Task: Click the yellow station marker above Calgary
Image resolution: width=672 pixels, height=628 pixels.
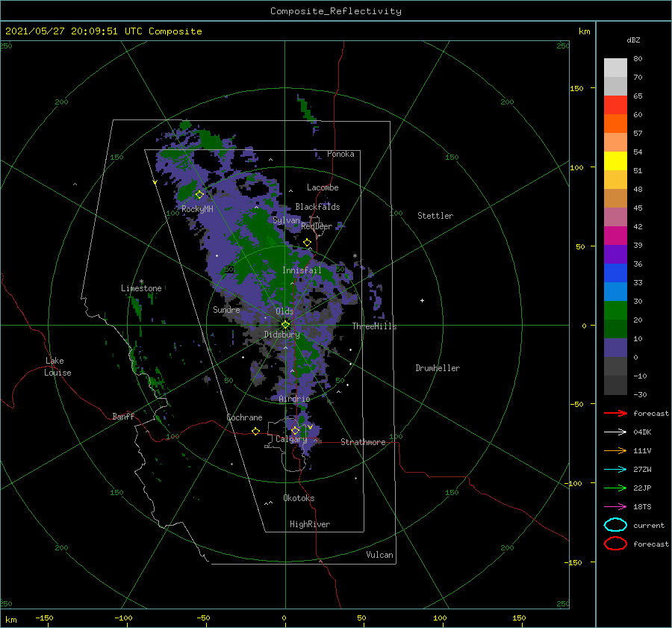Action: click(295, 430)
